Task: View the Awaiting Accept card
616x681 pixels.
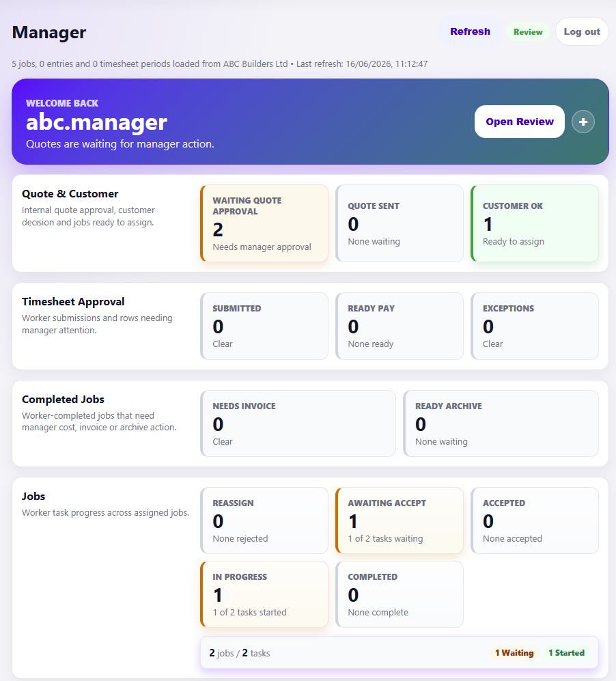Action: (x=400, y=520)
